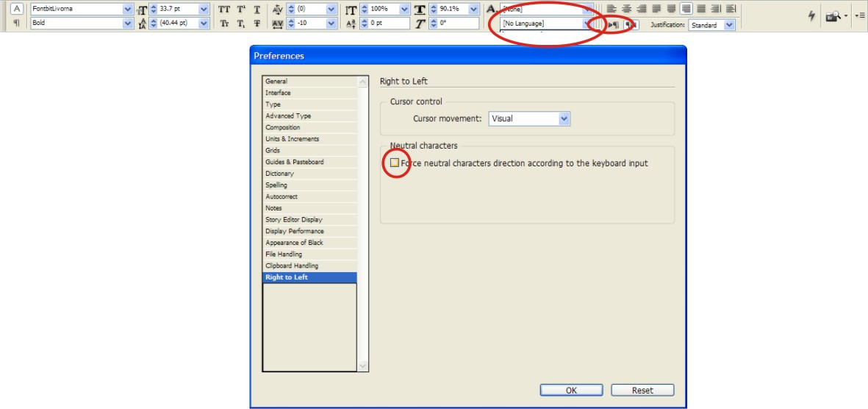Apply Underline formatting
This screenshot has height=409, width=868.
coord(257,10)
